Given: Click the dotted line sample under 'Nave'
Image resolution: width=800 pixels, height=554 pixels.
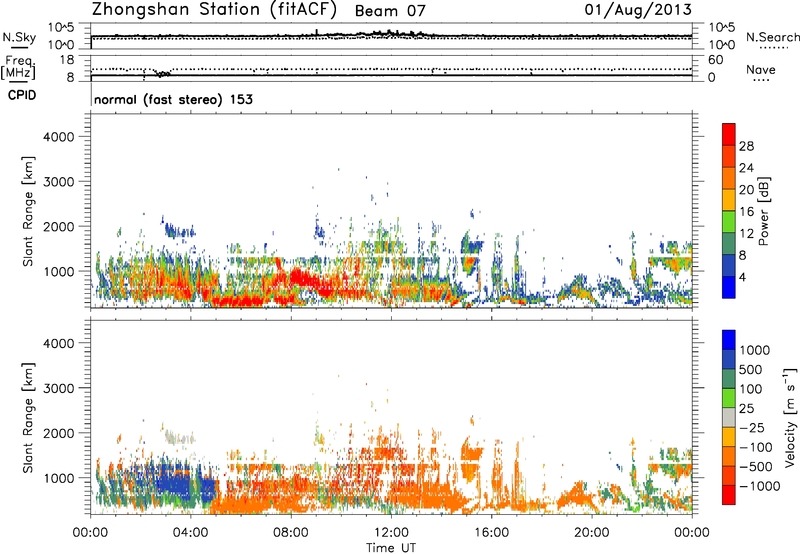Looking at the screenshot, I should pos(761,80).
